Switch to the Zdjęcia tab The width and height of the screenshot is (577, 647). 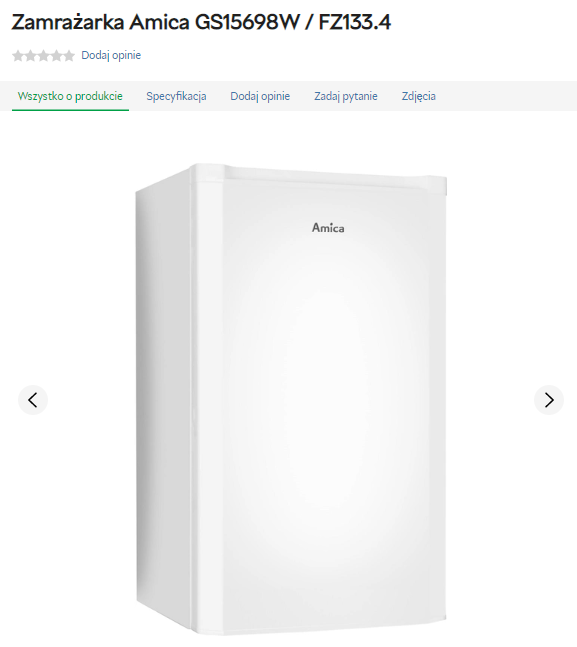(419, 96)
